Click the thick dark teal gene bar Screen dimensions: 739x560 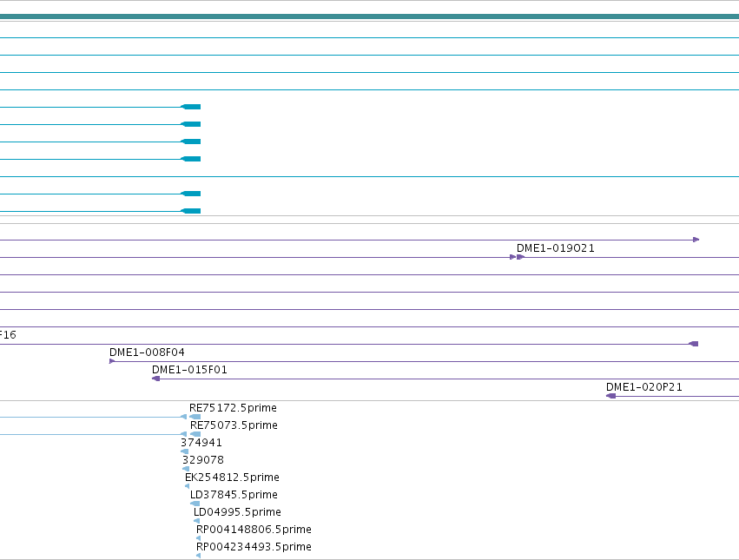tap(370, 17)
